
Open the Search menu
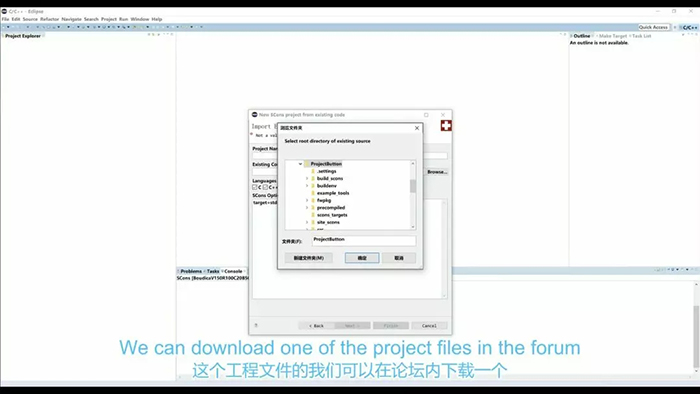tap(91, 19)
